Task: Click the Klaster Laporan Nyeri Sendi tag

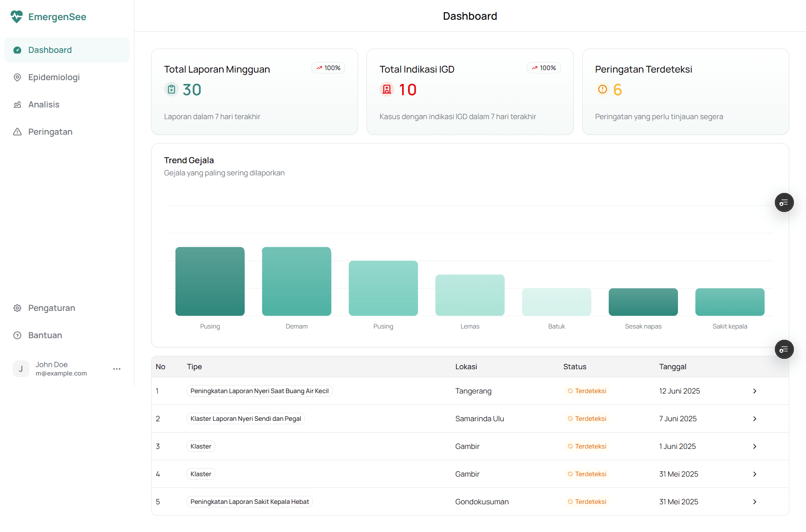Action: click(x=246, y=419)
